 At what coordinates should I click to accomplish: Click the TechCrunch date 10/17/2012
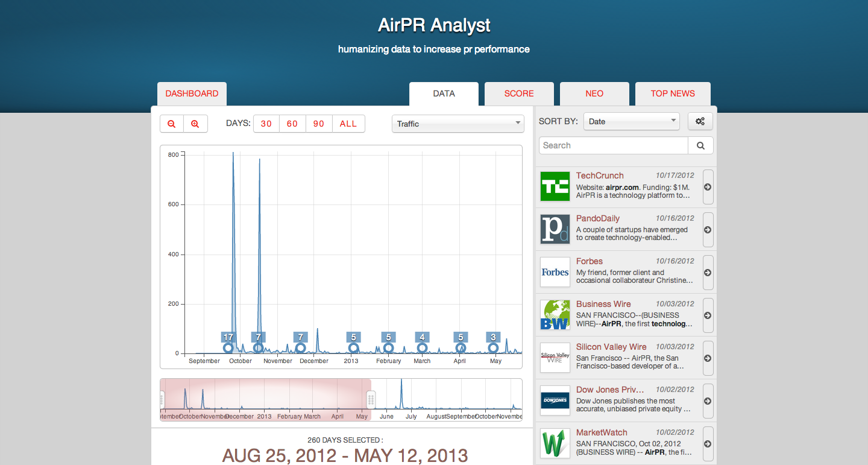(675, 176)
